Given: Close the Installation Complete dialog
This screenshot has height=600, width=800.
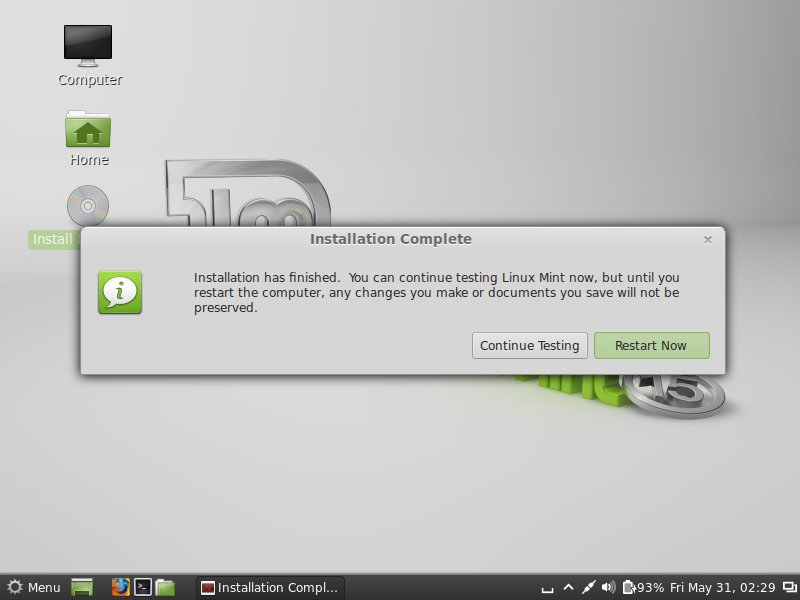Looking at the screenshot, I should coord(708,239).
